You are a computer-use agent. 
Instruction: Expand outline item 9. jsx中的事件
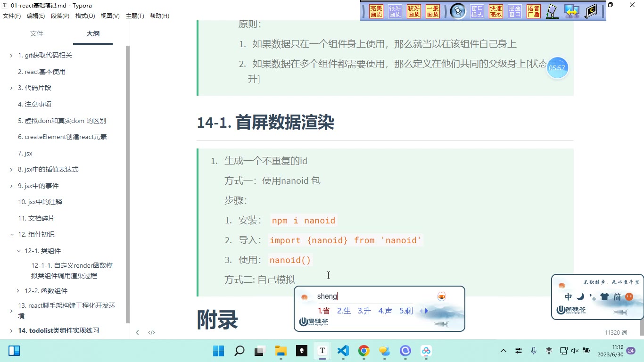coord(11,186)
